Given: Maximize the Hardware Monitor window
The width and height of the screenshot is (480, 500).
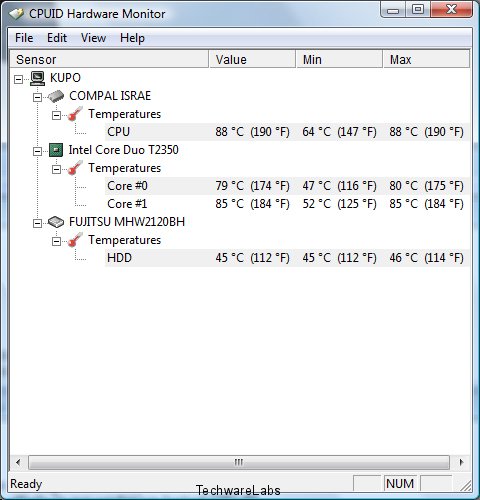Looking at the screenshot, I should click(418, 9).
